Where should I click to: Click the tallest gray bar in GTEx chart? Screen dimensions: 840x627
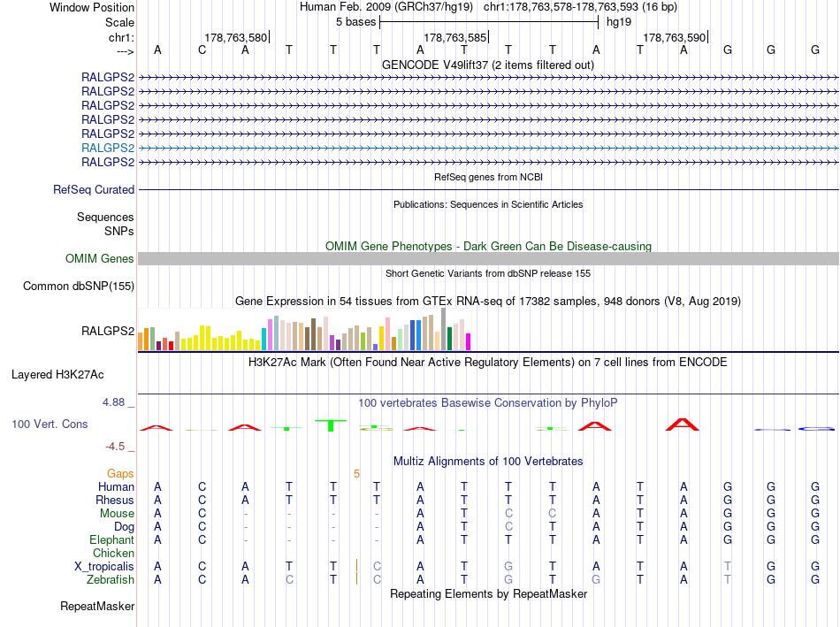point(443,329)
